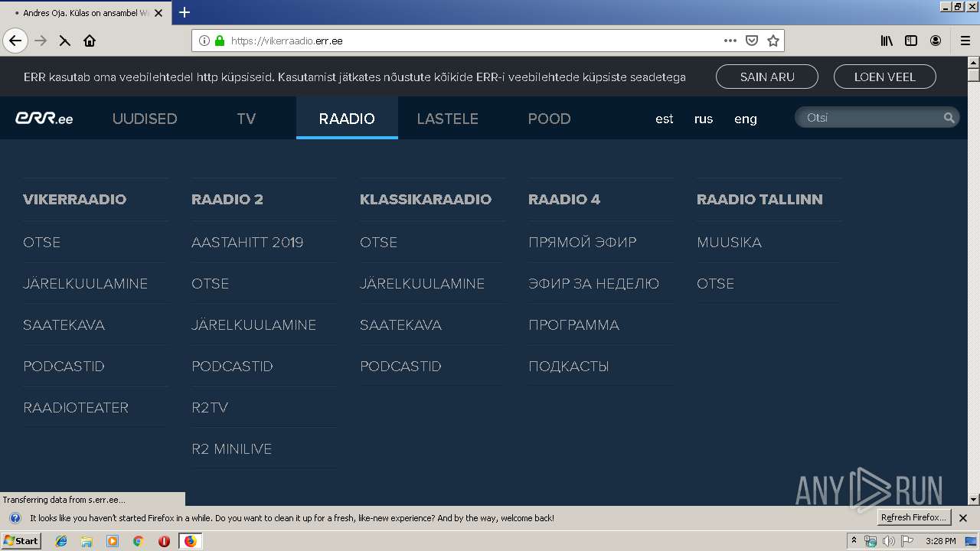Open AASTAHITT 2019 link
This screenshot has width=980, height=551.
(x=247, y=242)
